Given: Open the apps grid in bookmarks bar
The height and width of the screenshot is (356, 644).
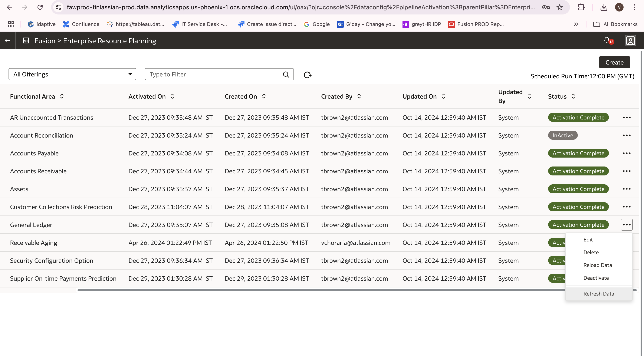Looking at the screenshot, I should [x=11, y=24].
